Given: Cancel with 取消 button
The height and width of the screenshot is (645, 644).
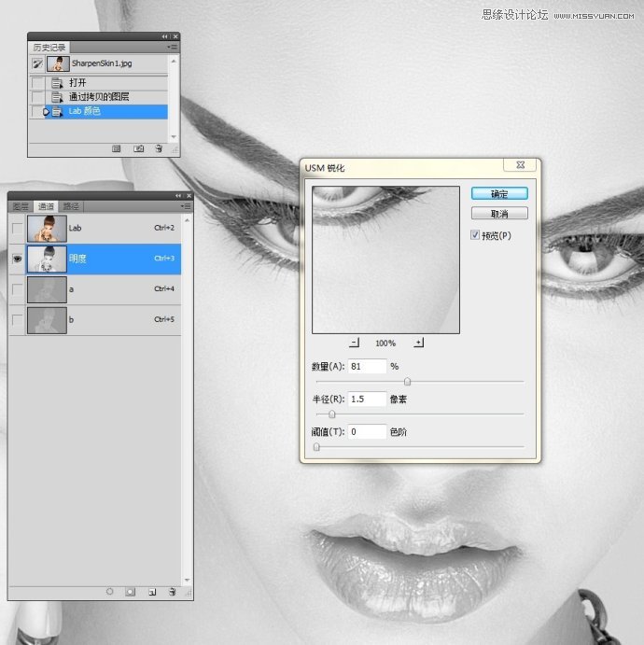Looking at the screenshot, I should tap(499, 214).
